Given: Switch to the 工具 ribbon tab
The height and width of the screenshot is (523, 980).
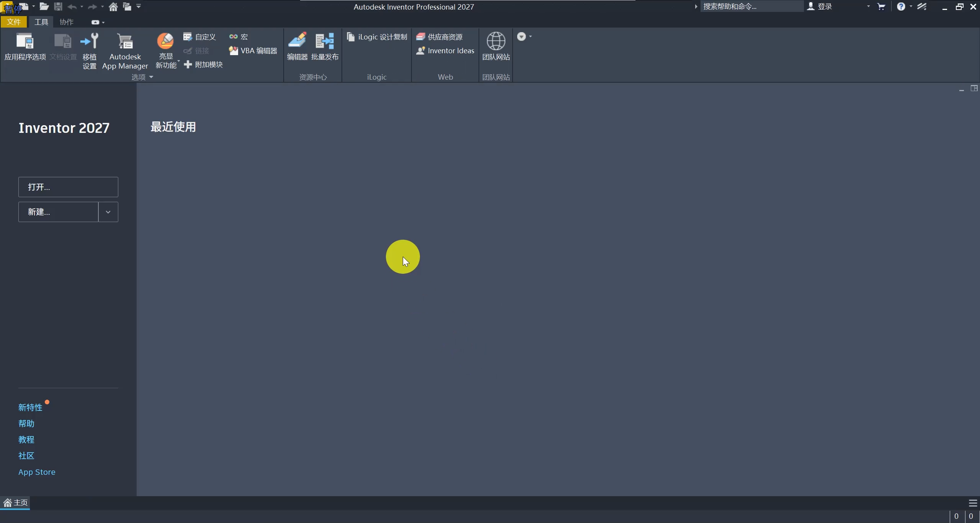Looking at the screenshot, I should 41,22.
